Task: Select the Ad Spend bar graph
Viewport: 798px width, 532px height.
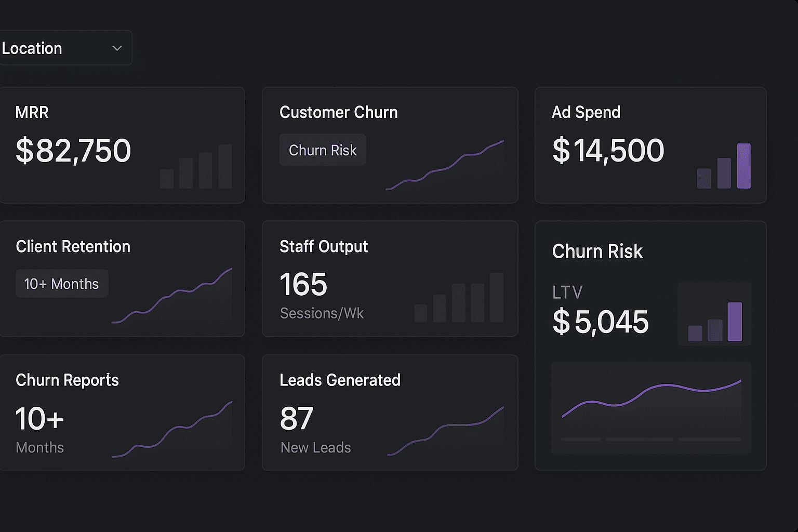Action: tap(724, 166)
